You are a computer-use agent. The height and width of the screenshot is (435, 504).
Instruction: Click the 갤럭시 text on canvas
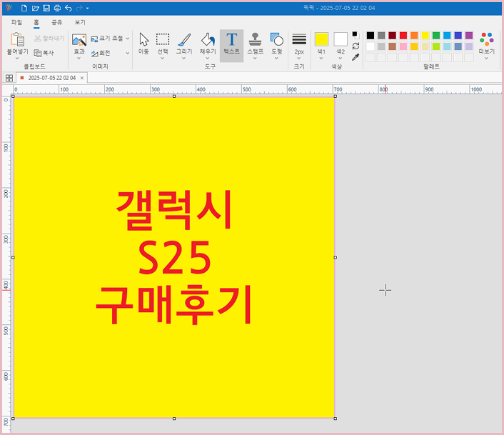[x=173, y=210]
